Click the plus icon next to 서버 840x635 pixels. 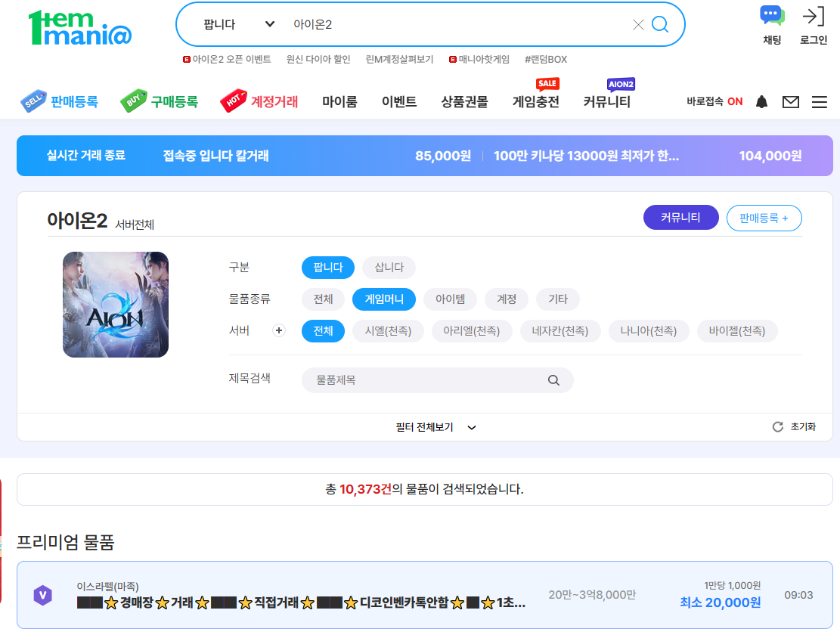pos(278,330)
